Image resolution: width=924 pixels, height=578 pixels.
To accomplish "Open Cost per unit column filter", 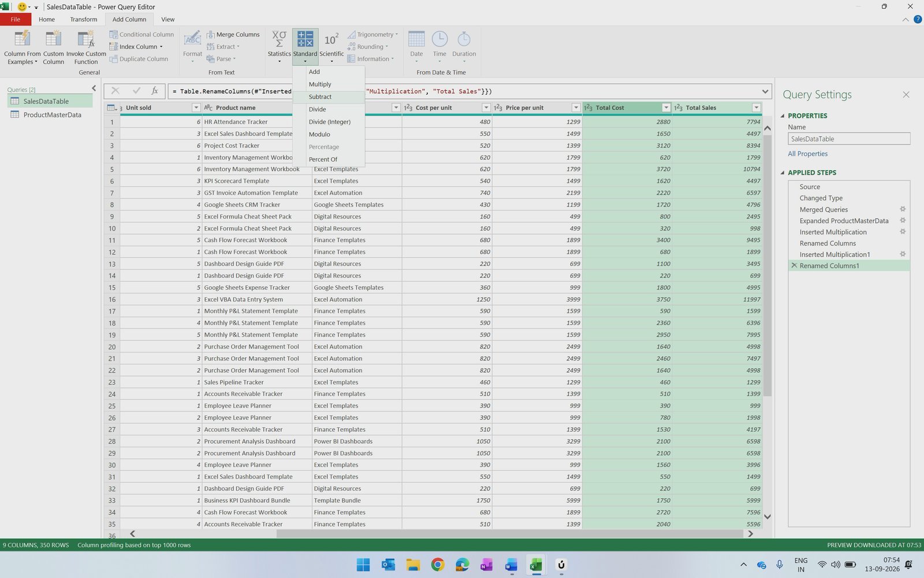I will [486, 108].
